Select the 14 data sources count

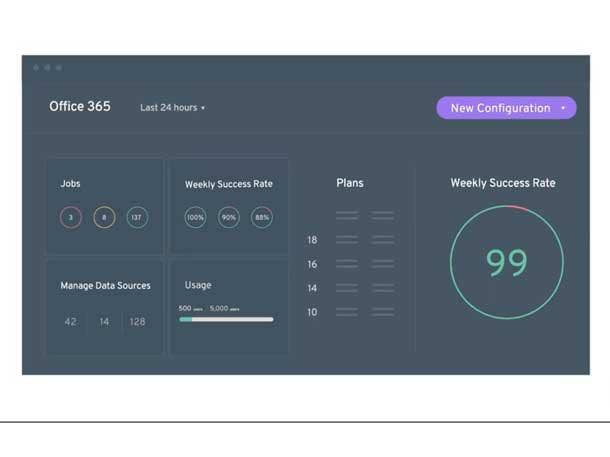coord(104,322)
